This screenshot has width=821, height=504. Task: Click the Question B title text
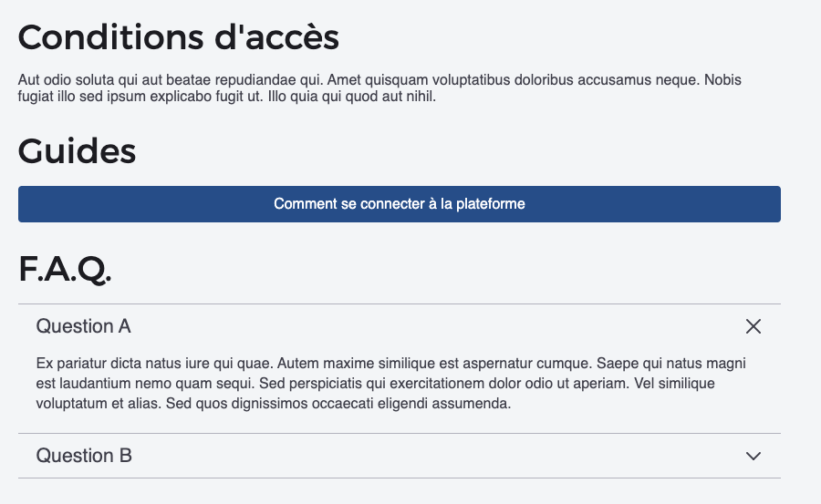click(84, 456)
